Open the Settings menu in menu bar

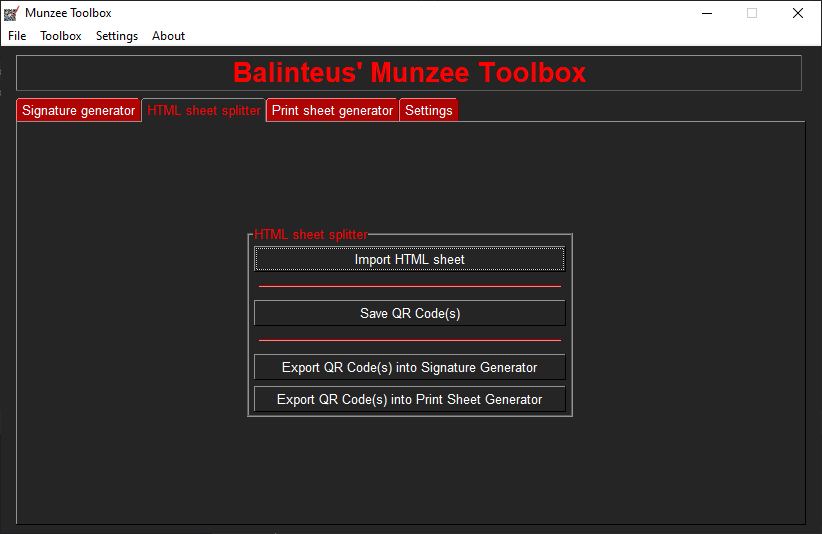pos(117,36)
